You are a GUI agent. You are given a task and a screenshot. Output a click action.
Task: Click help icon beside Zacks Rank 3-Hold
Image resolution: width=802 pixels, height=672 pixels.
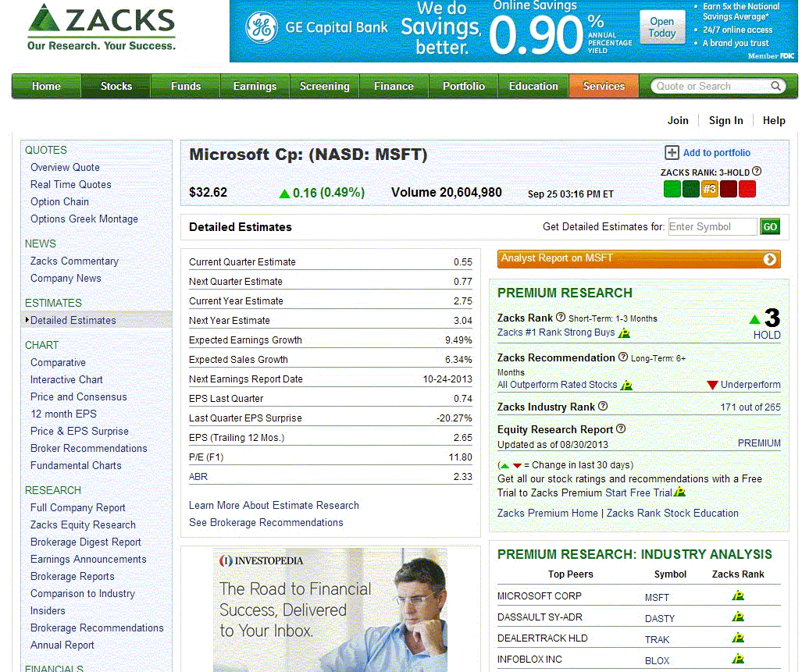pos(757,172)
